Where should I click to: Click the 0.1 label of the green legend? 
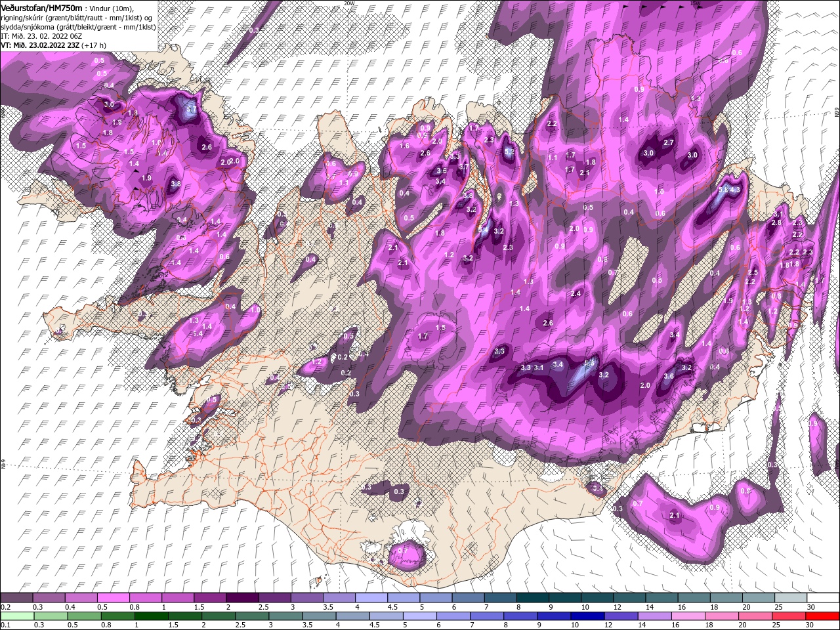point(5,625)
